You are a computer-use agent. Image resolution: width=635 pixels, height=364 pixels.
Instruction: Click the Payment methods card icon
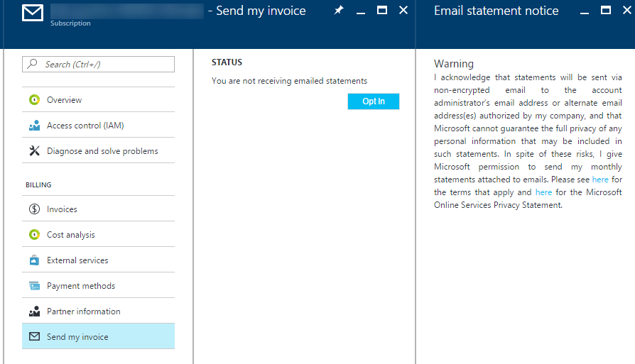[34, 286]
